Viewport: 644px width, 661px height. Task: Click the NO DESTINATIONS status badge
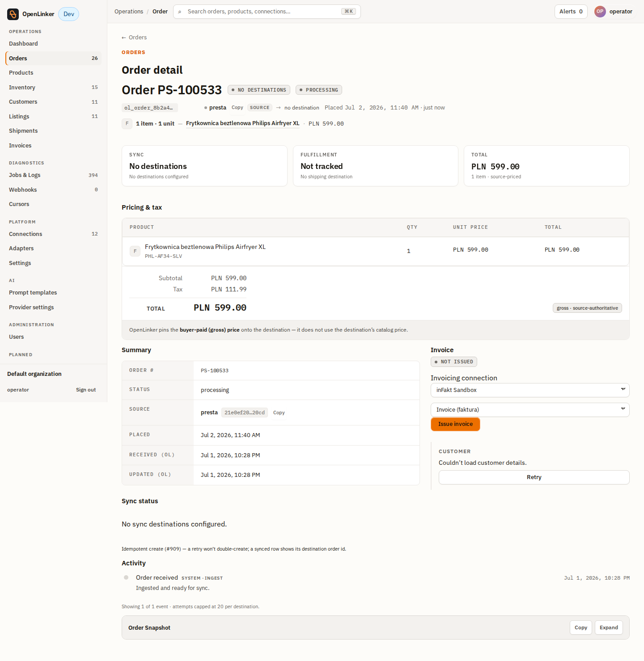pos(259,90)
